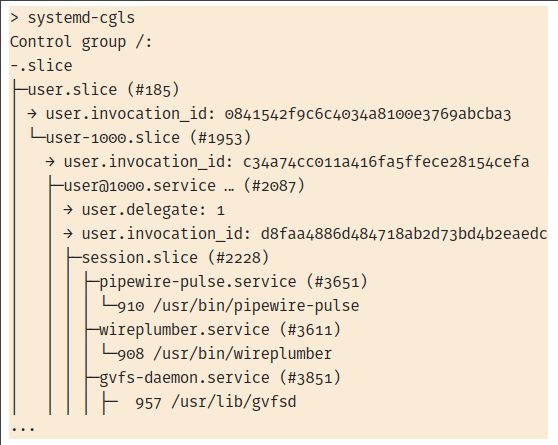This screenshot has height=445, width=558.
Task: Select process 910 /usr/bin/pipewire-pulse
Action: point(238,306)
